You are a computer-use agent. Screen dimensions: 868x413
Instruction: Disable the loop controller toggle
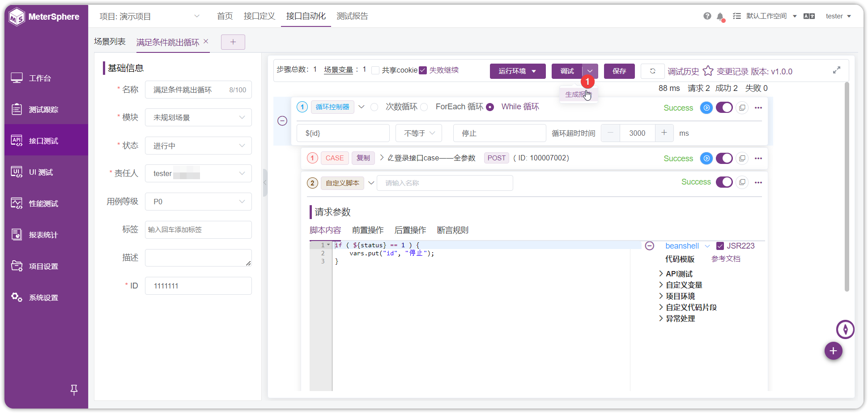pyautogui.click(x=724, y=108)
